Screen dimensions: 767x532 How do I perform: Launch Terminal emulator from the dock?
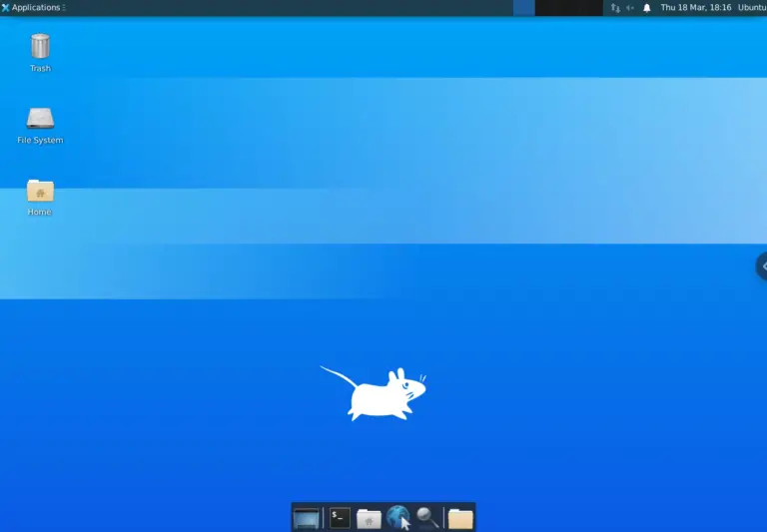pos(340,518)
